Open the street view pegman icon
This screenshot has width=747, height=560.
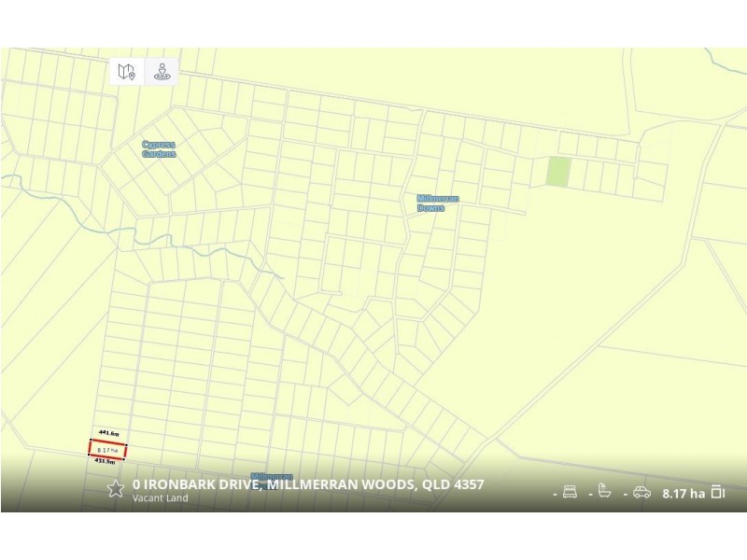tap(162, 72)
